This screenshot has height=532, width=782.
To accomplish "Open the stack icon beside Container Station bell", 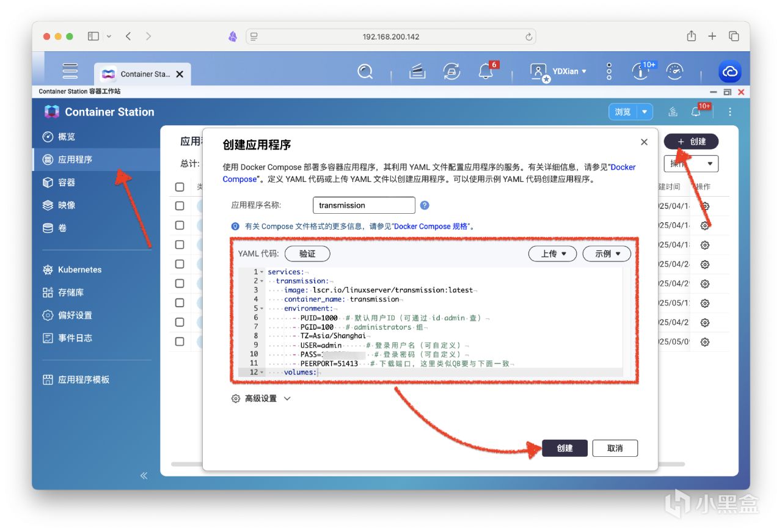I will pyautogui.click(x=673, y=112).
